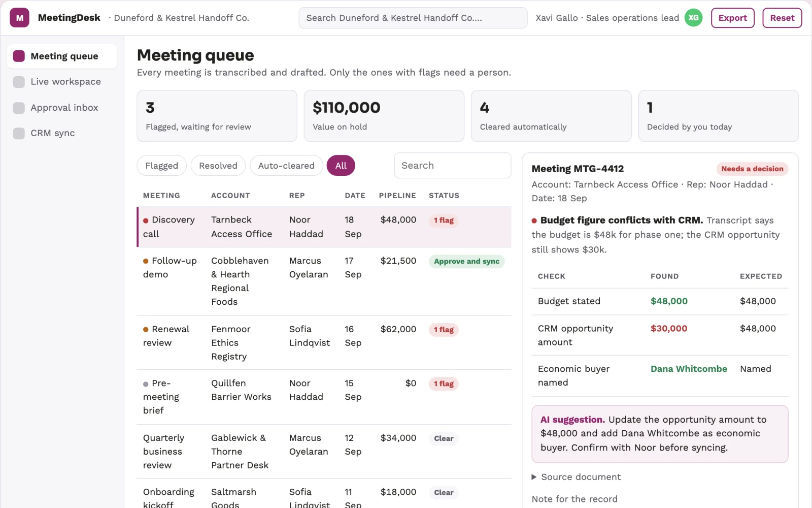Click the meeting table Search field
Viewport: 812px width, 508px height.
pyautogui.click(x=453, y=166)
